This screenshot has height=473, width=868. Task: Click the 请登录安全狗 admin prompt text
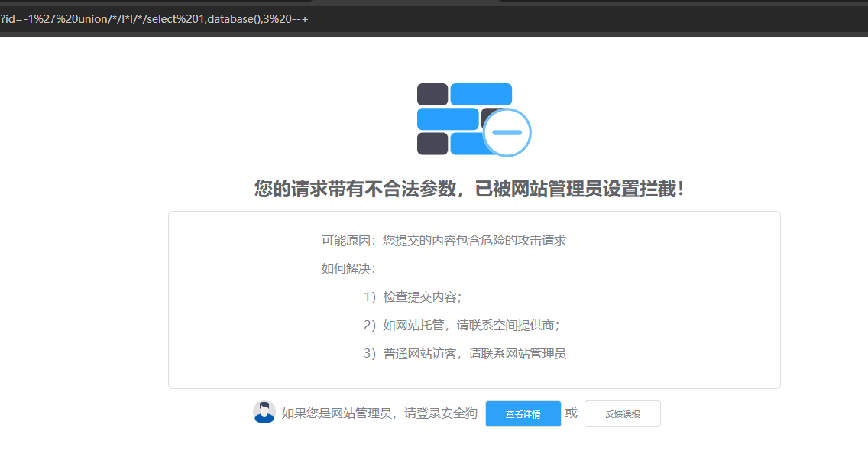pyautogui.click(x=379, y=413)
